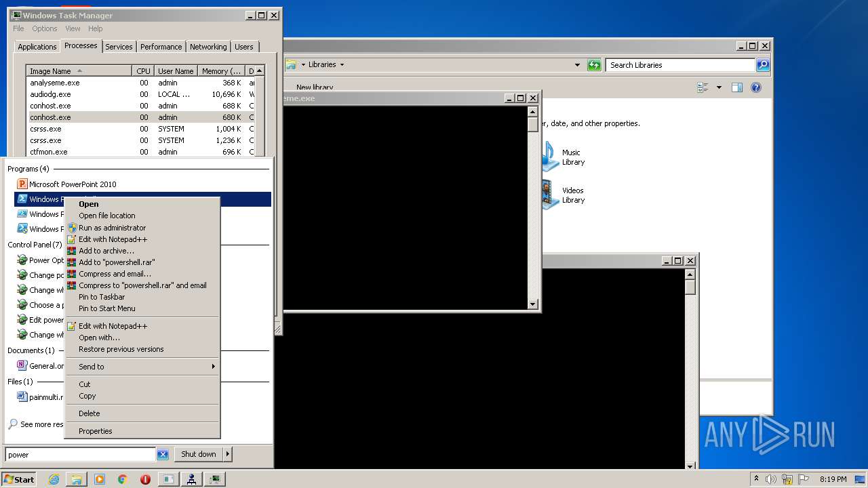The width and height of the screenshot is (868, 488).
Task: Click the start menu search field
Action: tap(81, 455)
